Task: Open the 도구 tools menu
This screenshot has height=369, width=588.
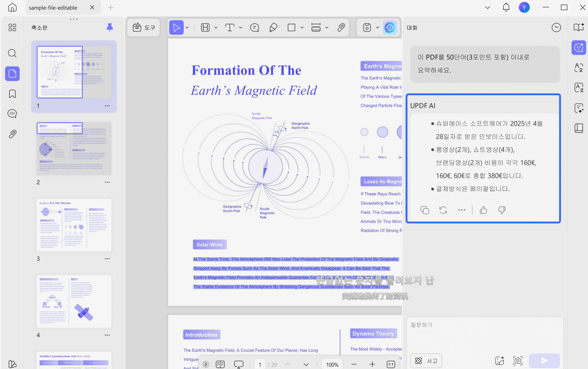Action: (144, 28)
